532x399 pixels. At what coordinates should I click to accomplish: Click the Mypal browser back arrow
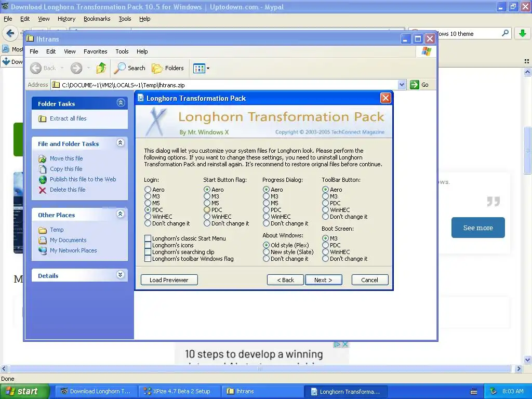coord(10,33)
